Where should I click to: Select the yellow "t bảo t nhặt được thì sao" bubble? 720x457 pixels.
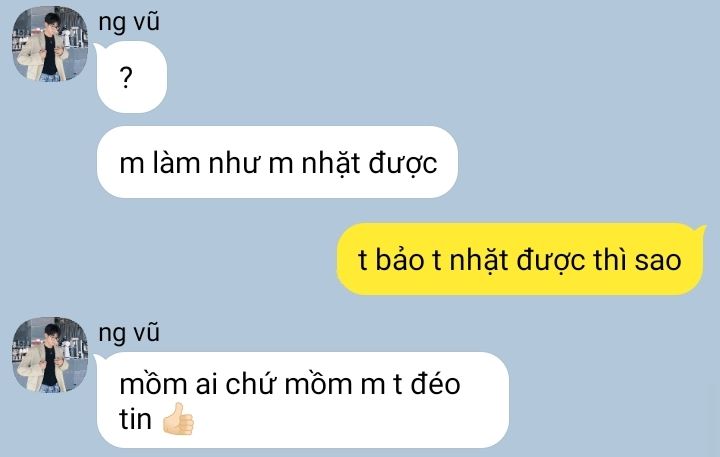tap(520, 259)
